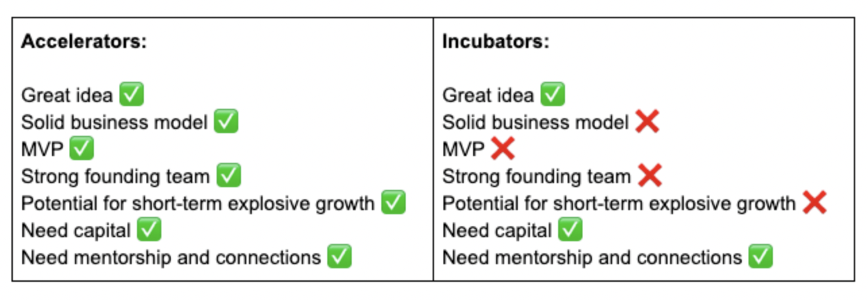868x300 pixels.
Task: Click the green check beside Incubators Need capital
Action: pos(570,230)
